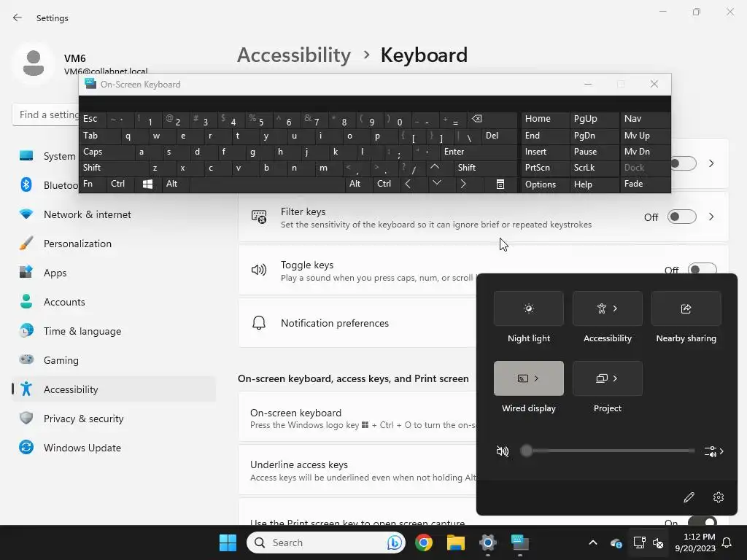Image resolution: width=747 pixels, height=560 pixels.
Task: Click the context menu key on On-Screen Keyboard
Action: (500, 184)
